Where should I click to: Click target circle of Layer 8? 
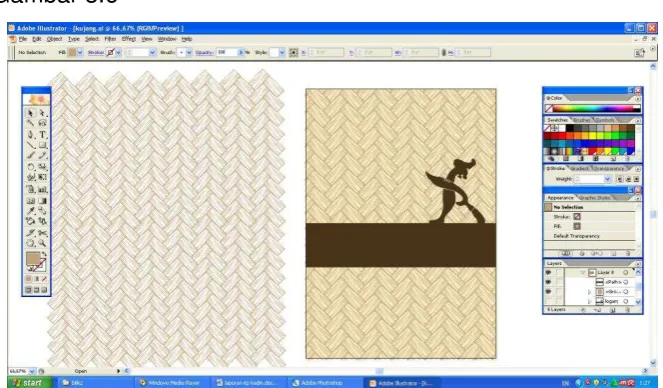[x=625, y=273]
